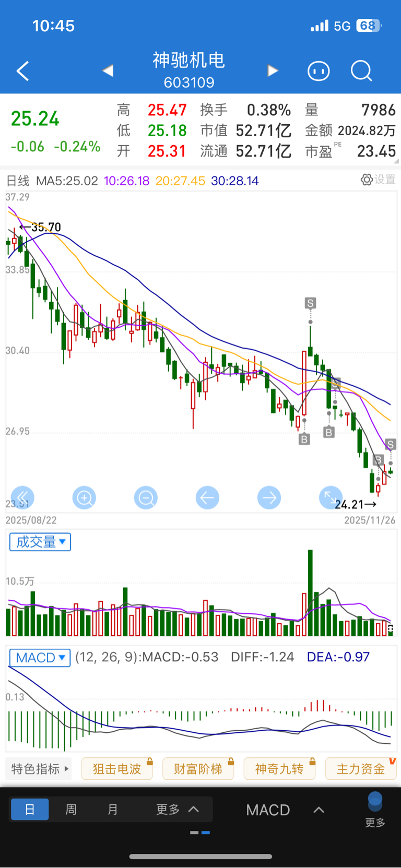Open the 狙击电波 locked indicator

(x=117, y=769)
